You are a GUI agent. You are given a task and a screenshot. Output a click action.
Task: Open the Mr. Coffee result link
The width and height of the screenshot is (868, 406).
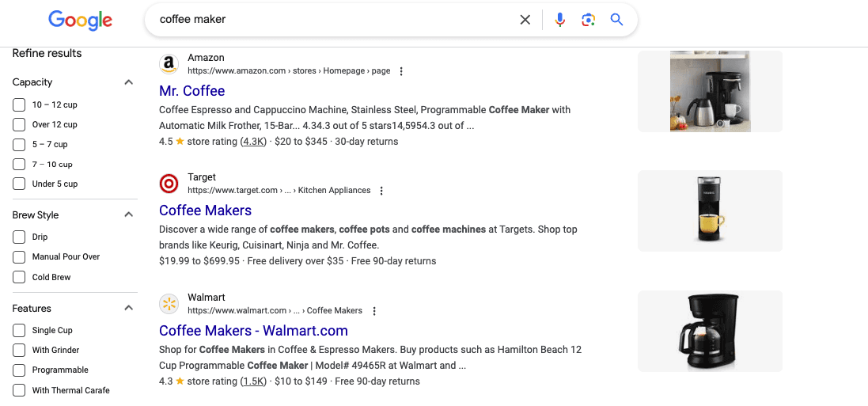(x=192, y=91)
